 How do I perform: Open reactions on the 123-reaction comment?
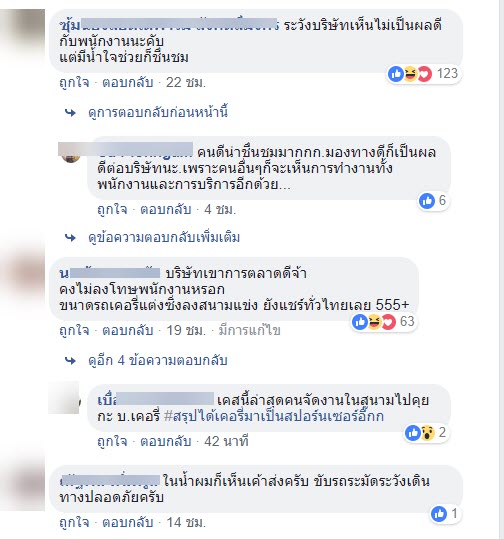(x=424, y=74)
